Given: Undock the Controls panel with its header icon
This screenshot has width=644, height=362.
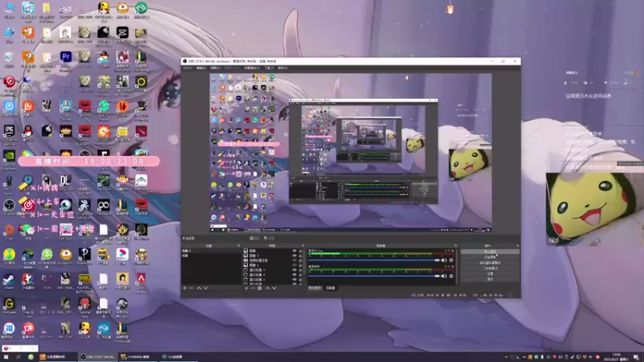Looking at the screenshot, I should [518, 245].
